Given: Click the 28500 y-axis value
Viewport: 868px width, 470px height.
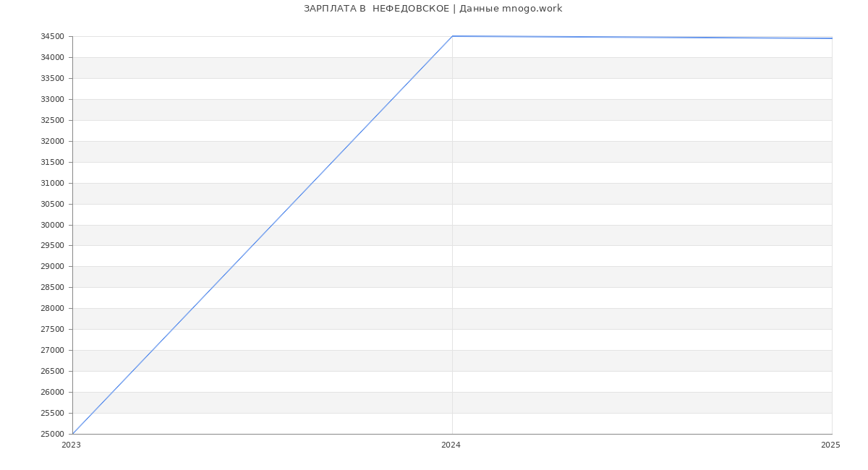Looking at the screenshot, I should coord(52,288).
